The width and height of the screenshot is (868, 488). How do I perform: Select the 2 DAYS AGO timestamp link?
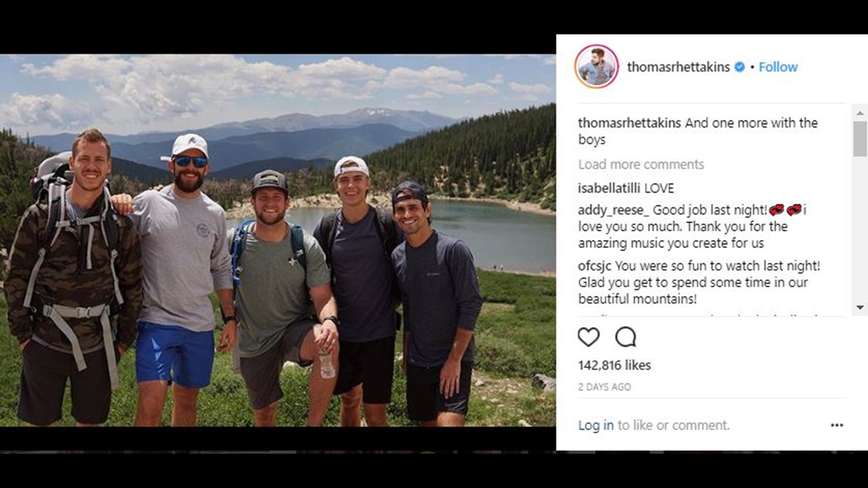pos(604,387)
